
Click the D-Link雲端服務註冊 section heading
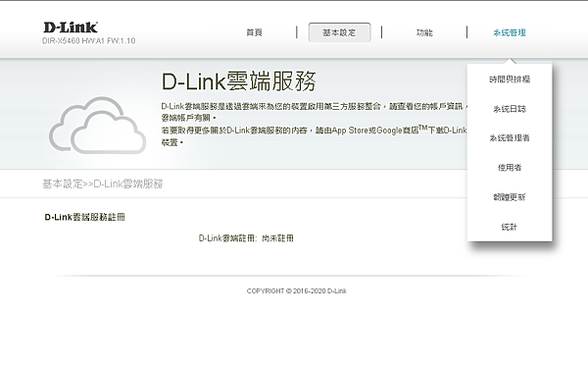pos(84,217)
